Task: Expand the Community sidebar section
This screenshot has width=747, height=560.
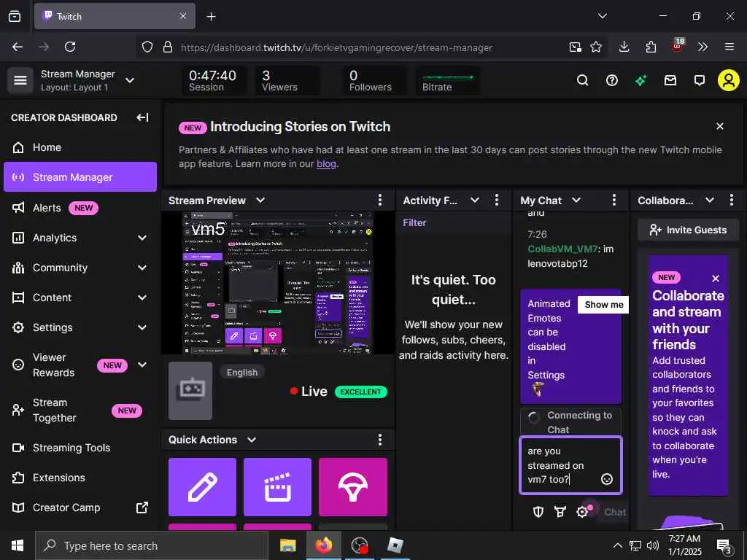Action: coord(142,267)
